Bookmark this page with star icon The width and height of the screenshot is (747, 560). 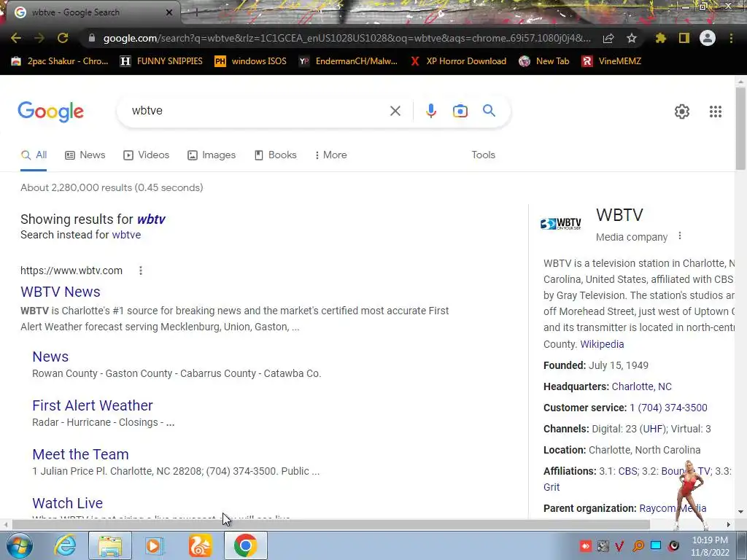click(632, 38)
